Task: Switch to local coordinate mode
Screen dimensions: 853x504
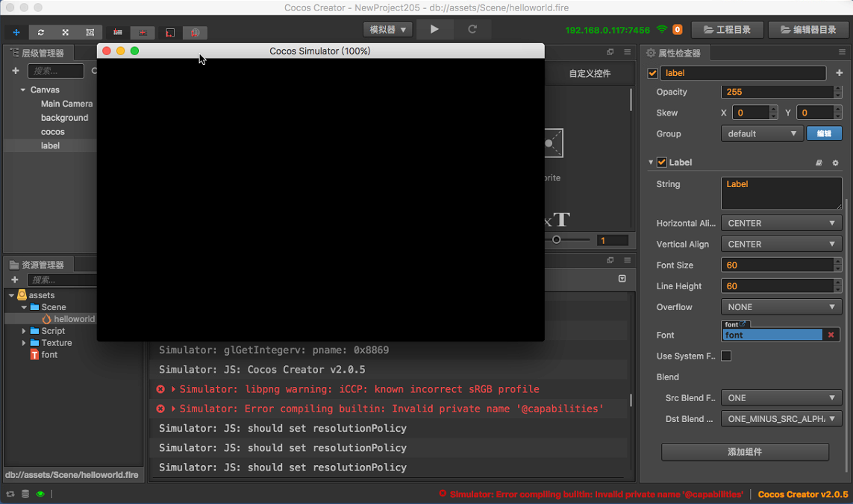Action: coord(170,33)
